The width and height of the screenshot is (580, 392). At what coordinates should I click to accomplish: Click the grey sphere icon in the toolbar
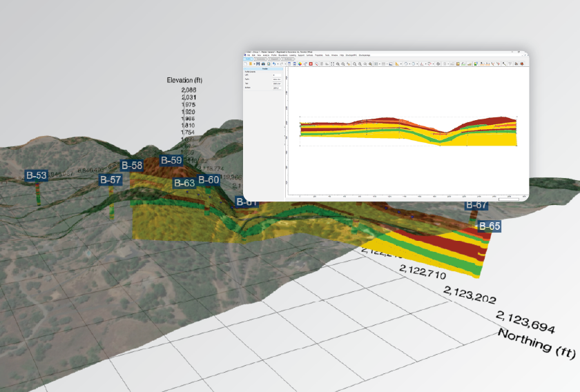[x=438, y=63]
